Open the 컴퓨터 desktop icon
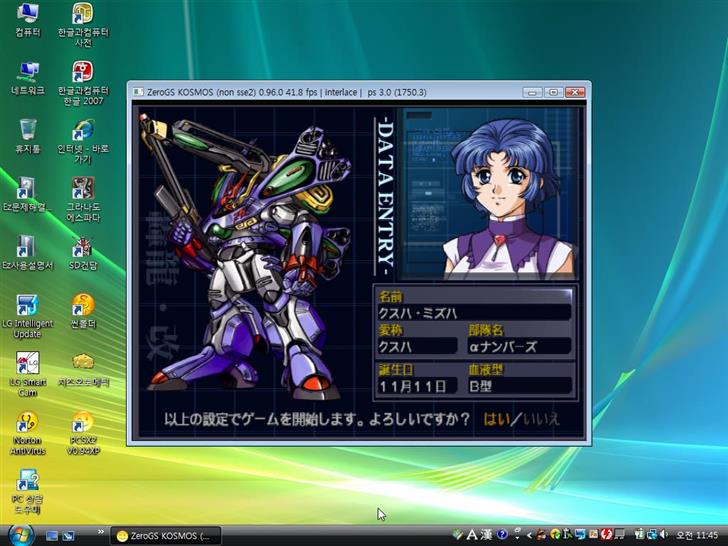This screenshot has height=546, width=728. (28, 19)
